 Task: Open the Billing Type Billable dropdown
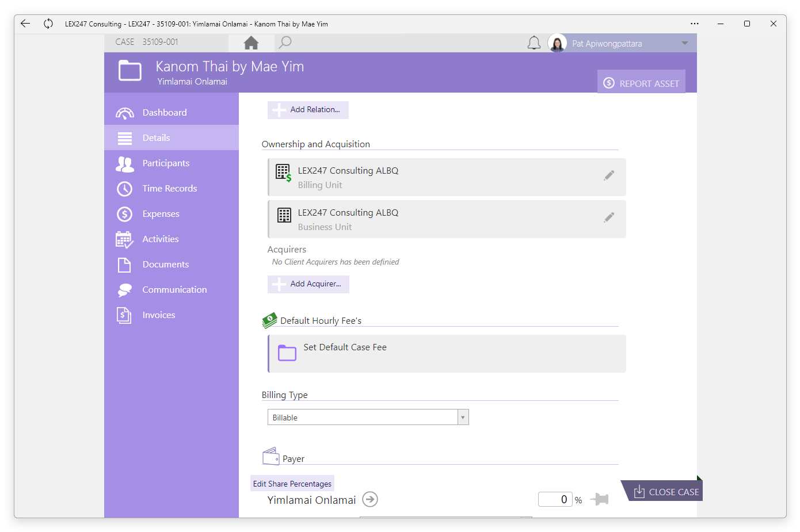click(x=368, y=417)
